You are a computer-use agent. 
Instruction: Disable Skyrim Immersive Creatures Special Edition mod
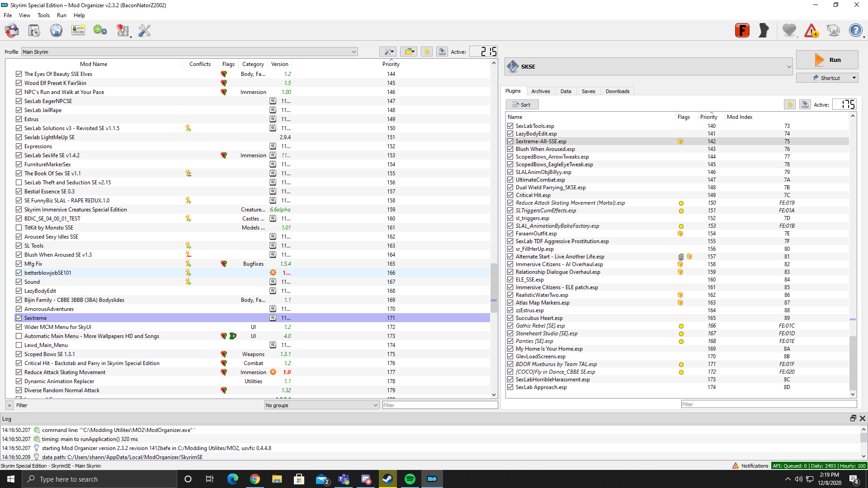pyautogui.click(x=19, y=210)
